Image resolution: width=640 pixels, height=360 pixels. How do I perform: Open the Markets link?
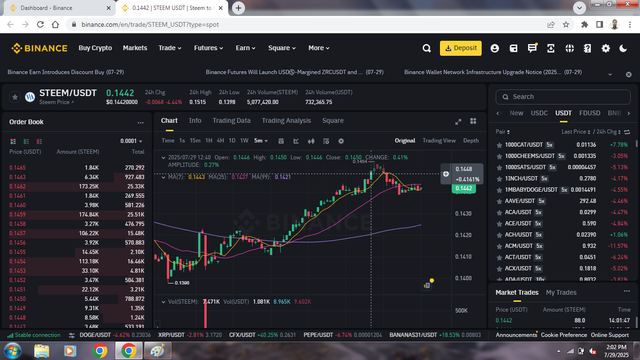pos(135,48)
